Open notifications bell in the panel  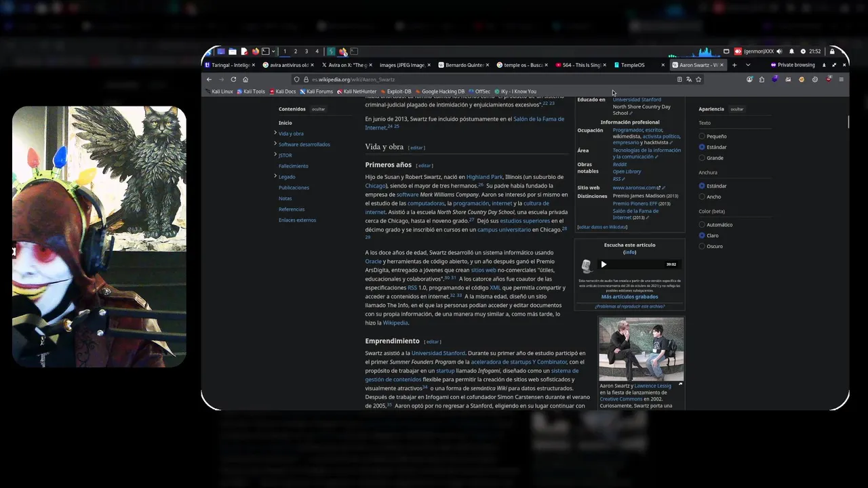[x=791, y=52]
